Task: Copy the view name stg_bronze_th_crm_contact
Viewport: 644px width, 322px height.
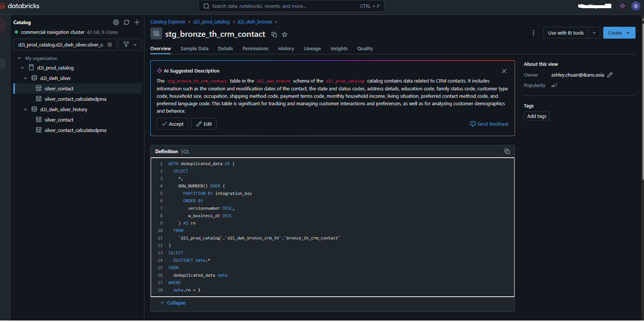Action: pos(274,35)
